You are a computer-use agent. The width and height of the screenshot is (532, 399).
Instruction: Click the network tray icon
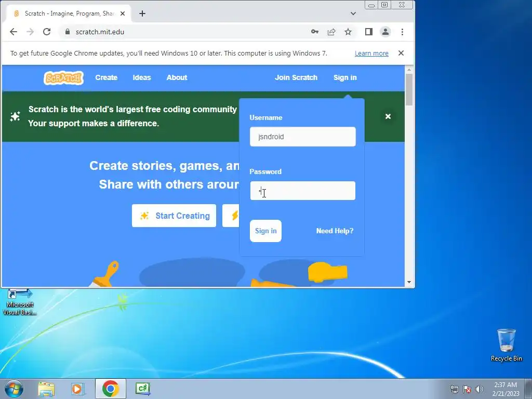(454, 389)
